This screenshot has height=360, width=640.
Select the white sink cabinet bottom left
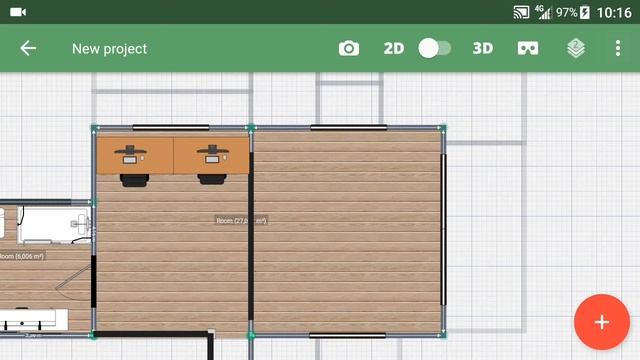coord(33,320)
